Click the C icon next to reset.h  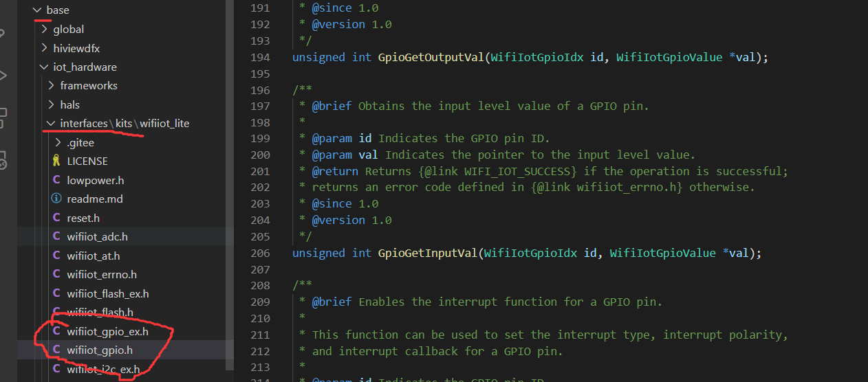tap(56, 218)
